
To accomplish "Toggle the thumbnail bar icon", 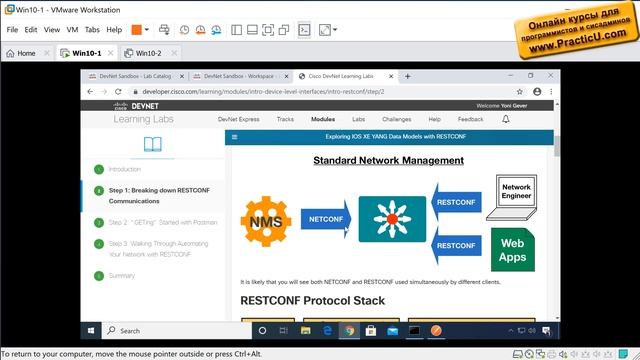I will (252, 30).
